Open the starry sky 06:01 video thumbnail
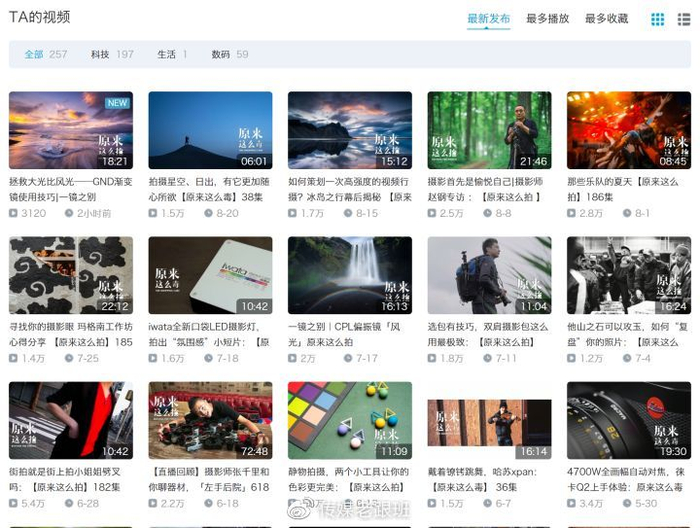The width and height of the screenshot is (700, 528). pyautogui.click(x=210, y=130)
